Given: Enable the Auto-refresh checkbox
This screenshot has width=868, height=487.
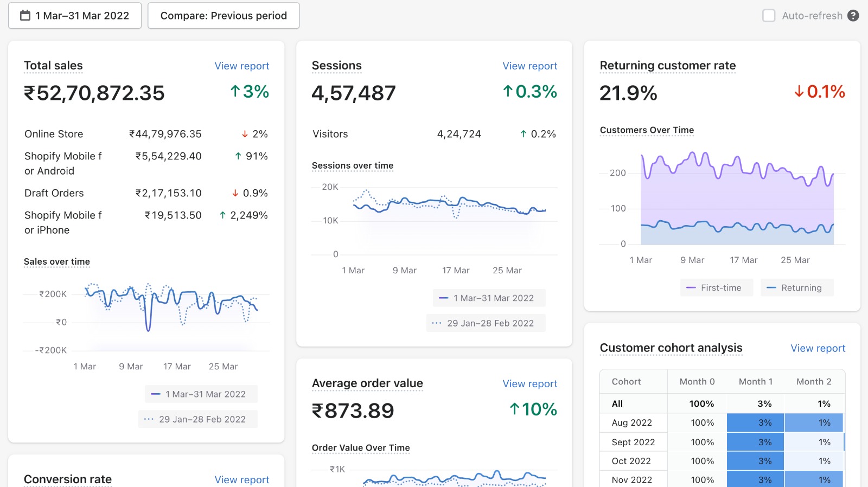Looking at the screenshot, I should pyautogui.click(x=769, y=16).
